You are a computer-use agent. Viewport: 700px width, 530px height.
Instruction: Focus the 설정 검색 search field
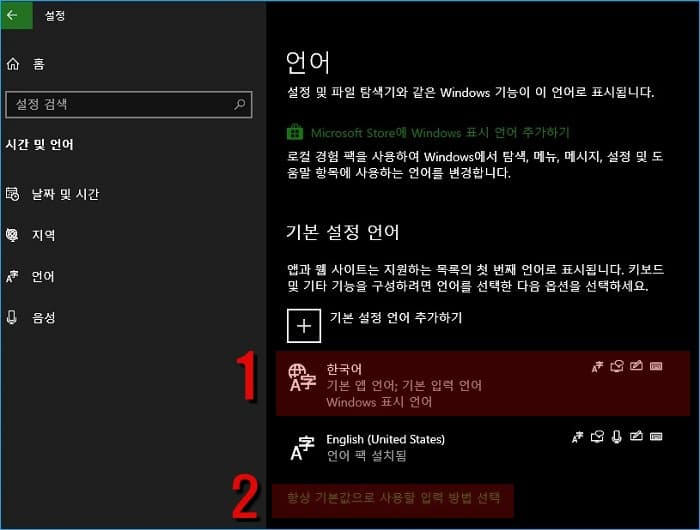tap(129, 104)
